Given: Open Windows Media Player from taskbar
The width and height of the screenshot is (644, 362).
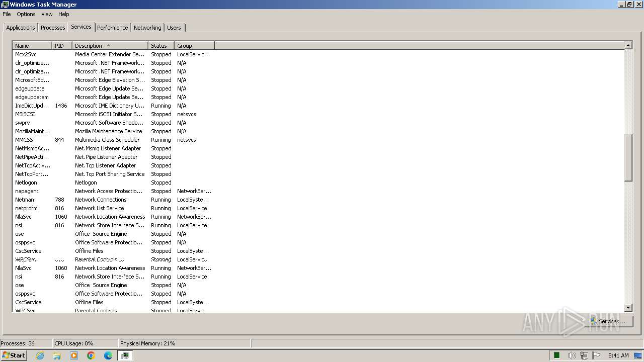Looking at the screenshot, I should pos(74,355).
